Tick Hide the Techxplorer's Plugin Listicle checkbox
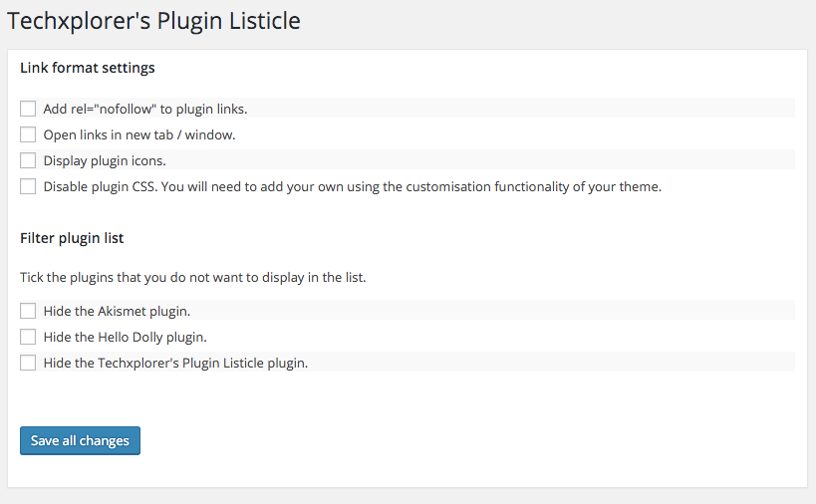This screenshot has height=504, width=816. (x=28, y=363)
